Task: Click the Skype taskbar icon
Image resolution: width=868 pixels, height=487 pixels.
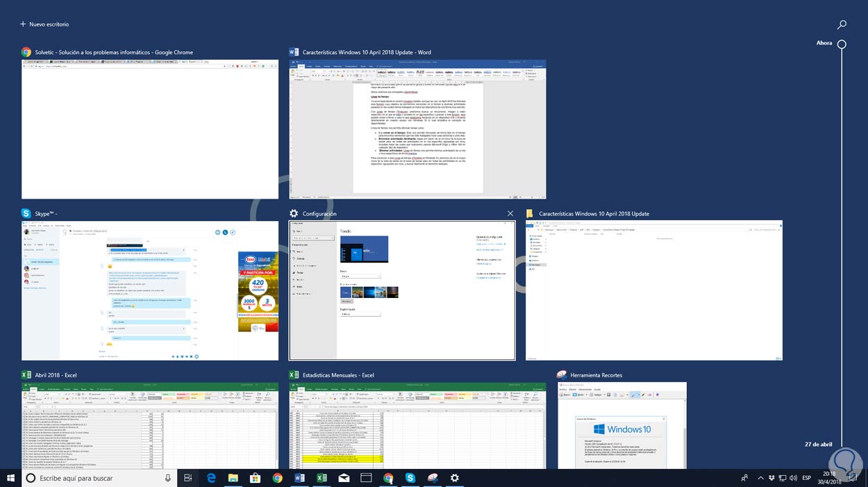Action: click(410, 478)
